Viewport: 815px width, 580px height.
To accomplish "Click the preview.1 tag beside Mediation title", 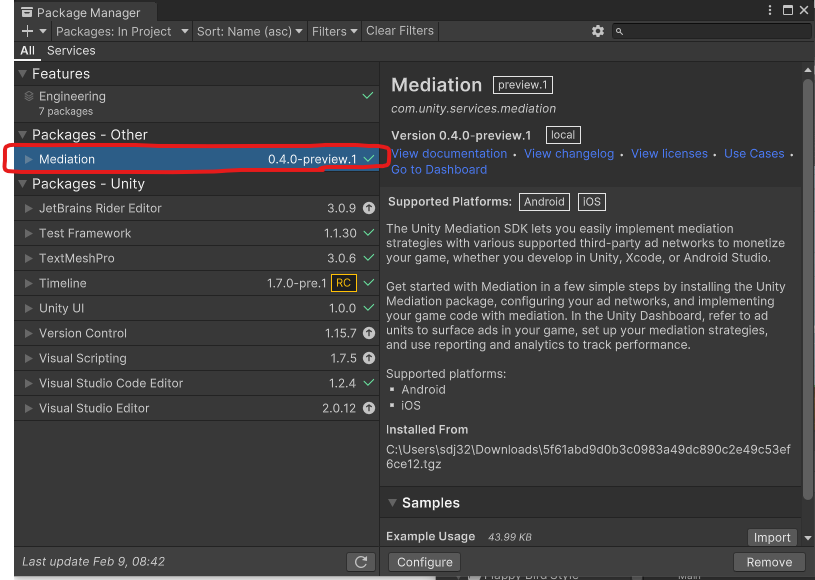I will pyautogui.click(x=522, y=85).
